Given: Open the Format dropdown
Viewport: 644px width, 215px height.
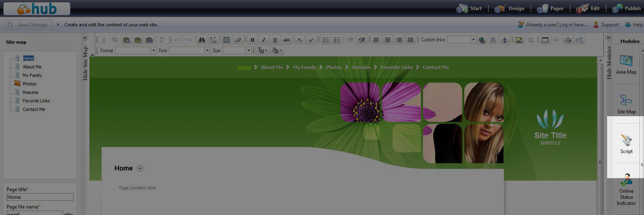Looking at the screenshot, I should pos(153,51).
